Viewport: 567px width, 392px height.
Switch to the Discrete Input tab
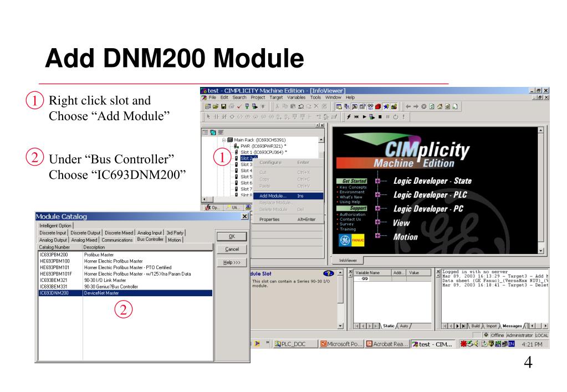pyautogui.click(x=53, y=233)
